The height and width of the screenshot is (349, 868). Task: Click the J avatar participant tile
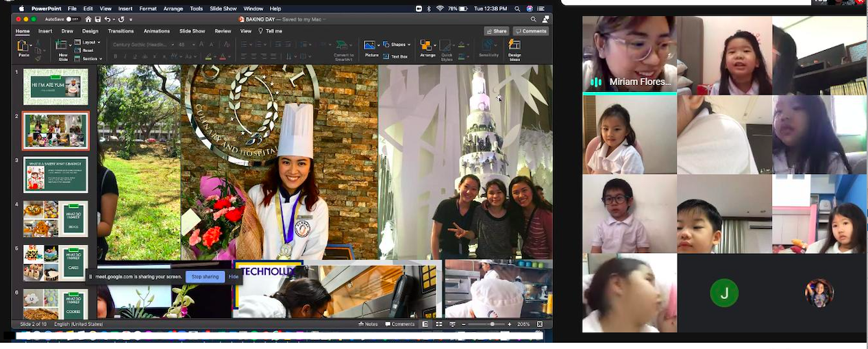(724, 293)
